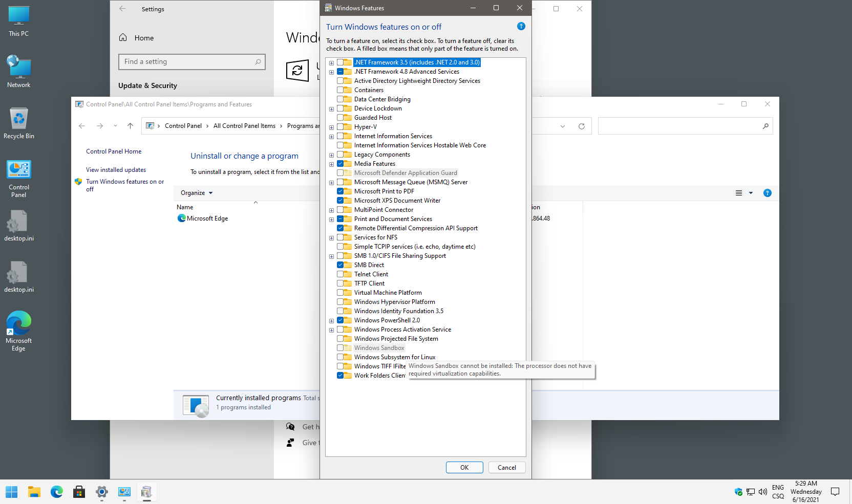Enable the Telnet Client checkbox
The height and width of the screenshot is (504, 852).
[x=340, y=274]
